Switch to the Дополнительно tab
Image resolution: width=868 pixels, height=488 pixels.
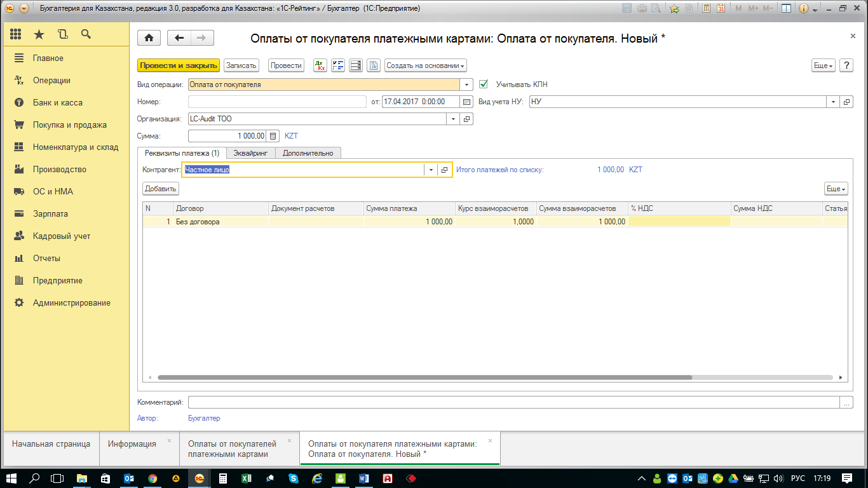coord(308,152)
